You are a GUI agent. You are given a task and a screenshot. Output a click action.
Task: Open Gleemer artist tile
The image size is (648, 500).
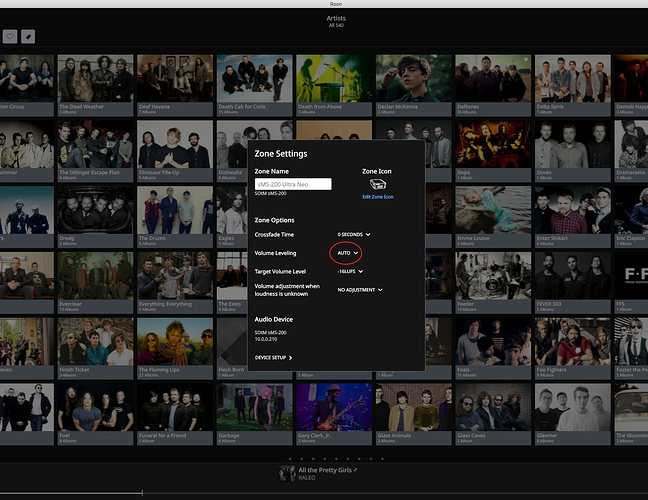click(x=573, y=414)
